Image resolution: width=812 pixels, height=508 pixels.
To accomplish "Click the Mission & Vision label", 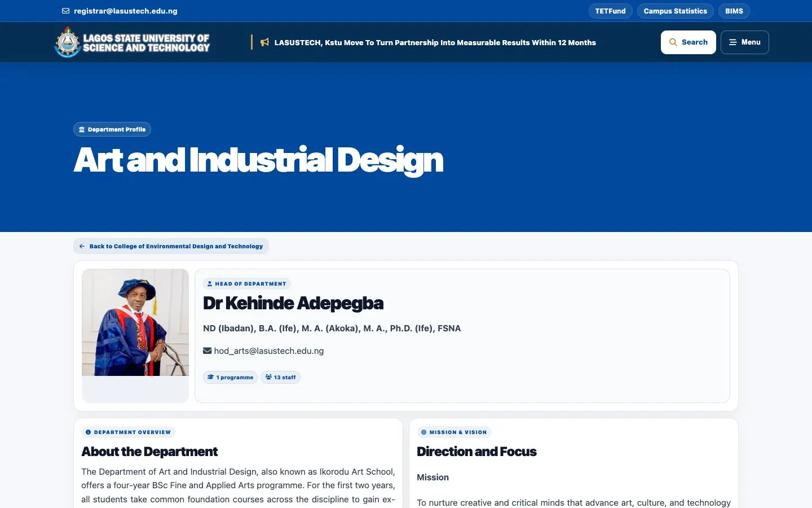I will pyautogui.click(x=454, y=432).
